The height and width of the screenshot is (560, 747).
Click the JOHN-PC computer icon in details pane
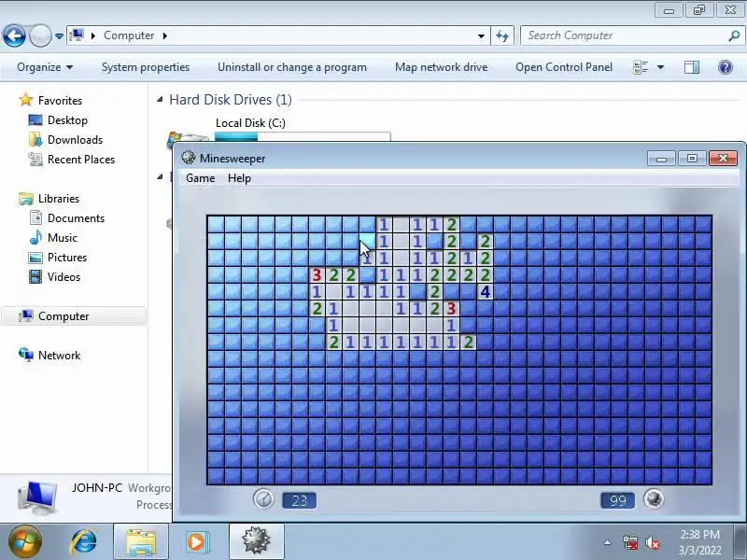(36, 497)
